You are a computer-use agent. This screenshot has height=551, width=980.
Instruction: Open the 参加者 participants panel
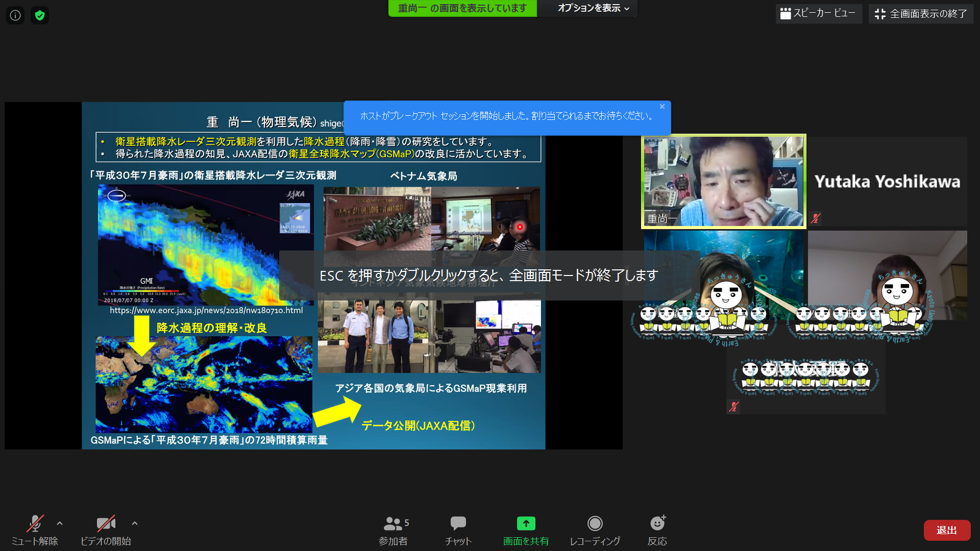394,531
